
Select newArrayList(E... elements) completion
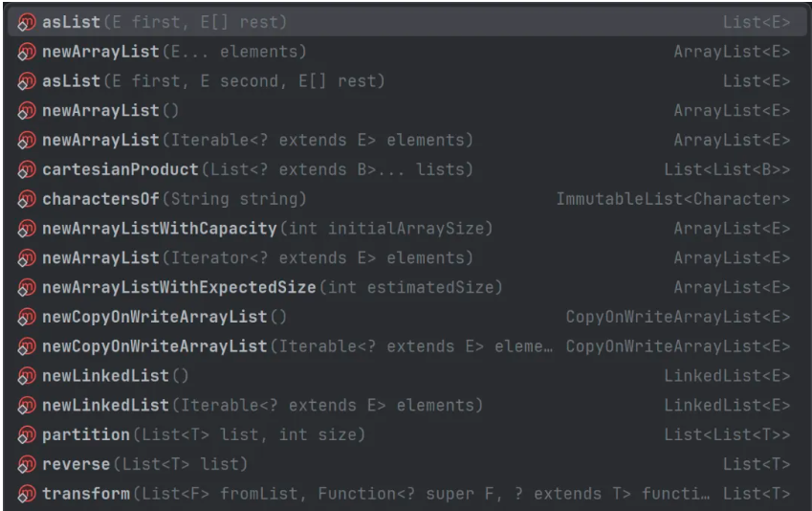point(172,53)
